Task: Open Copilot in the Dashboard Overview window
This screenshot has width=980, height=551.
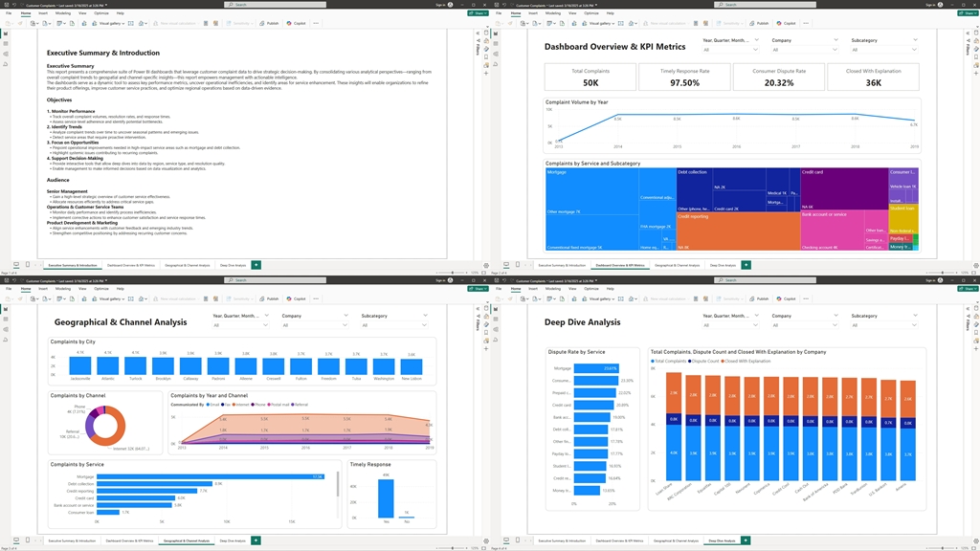Action: 789,22
